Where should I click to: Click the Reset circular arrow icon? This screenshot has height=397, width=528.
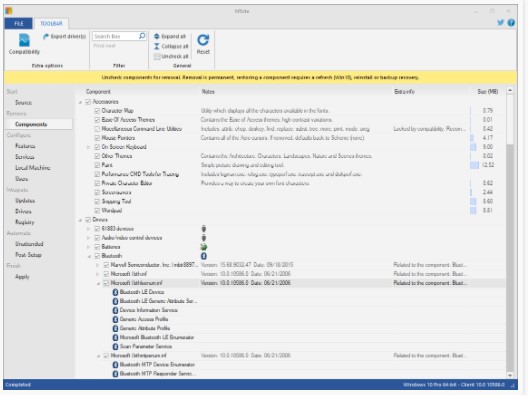point(203,40)
